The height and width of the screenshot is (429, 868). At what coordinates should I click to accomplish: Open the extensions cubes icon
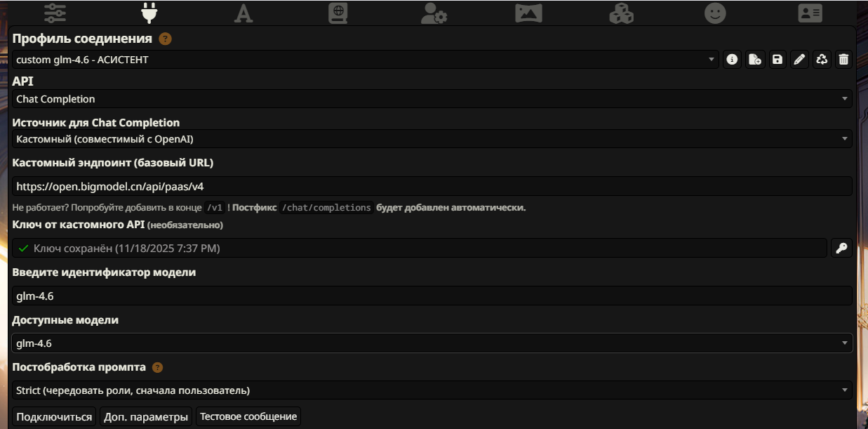621,13
